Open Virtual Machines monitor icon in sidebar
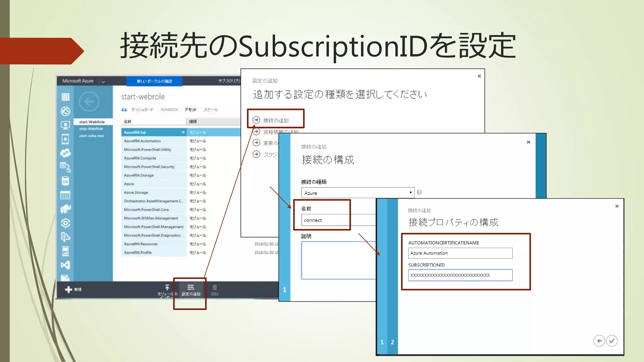 pos(65,125)
